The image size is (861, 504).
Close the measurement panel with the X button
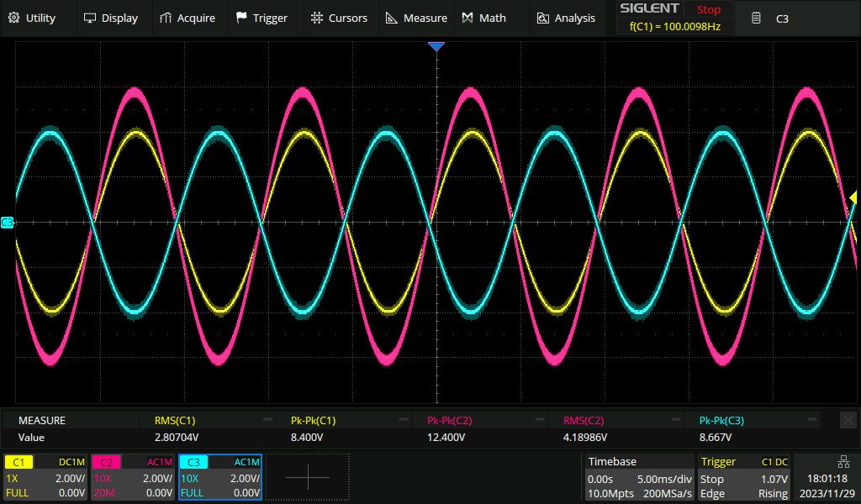(848, 420)
